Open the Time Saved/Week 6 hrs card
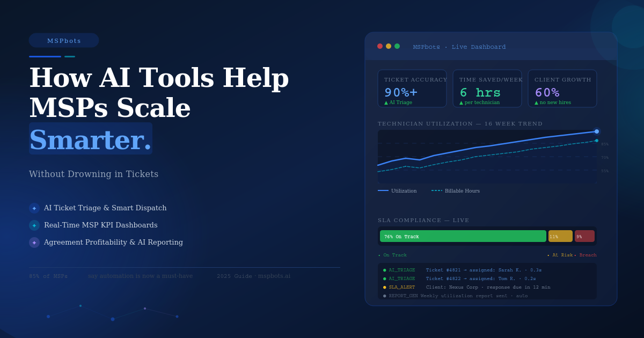Screen dimensions: 644x338 tap(487, 89)
